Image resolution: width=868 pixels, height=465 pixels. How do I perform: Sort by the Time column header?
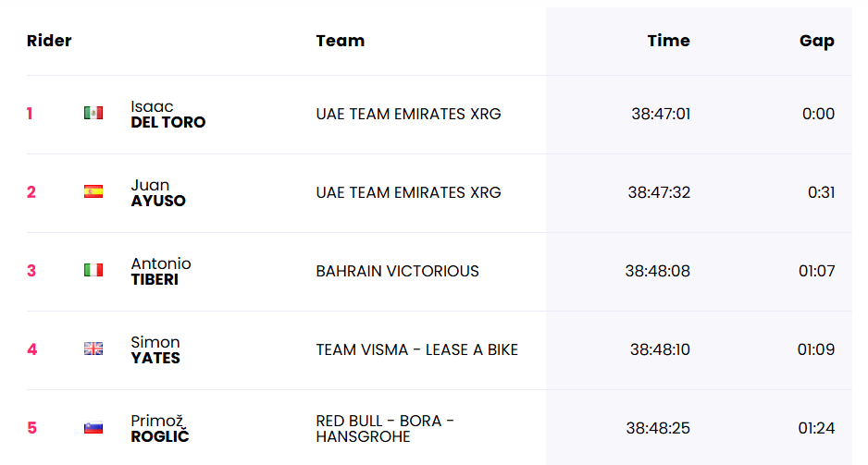point(669,41)
